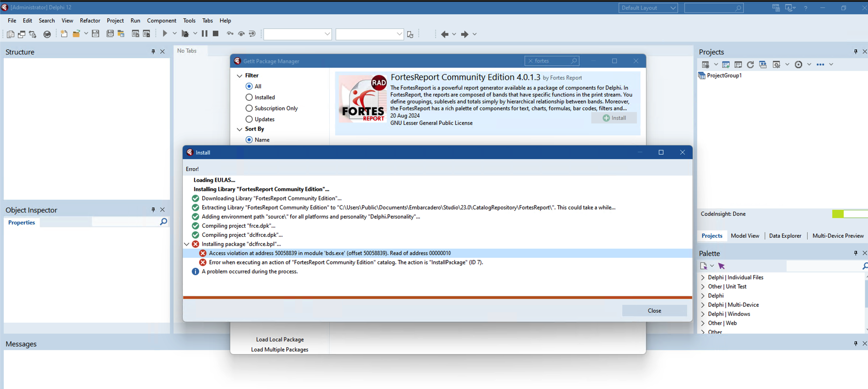868x389 pixels.
Task: Click the Trace Into debug icon
Action: click(230, 34)
